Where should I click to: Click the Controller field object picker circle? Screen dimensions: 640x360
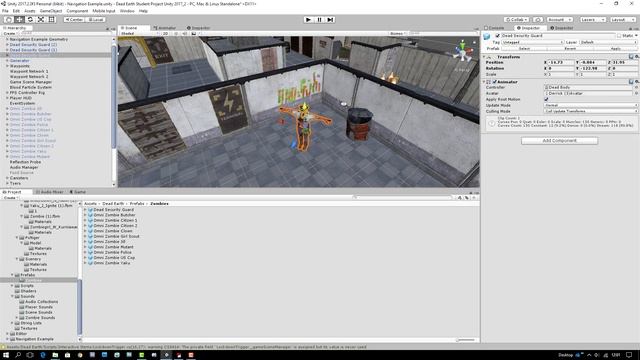pyautogui.click(x=636, y=87)
